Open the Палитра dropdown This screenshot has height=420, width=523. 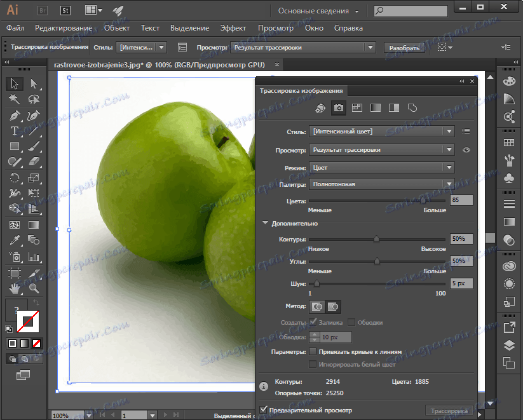pos(382,184)
